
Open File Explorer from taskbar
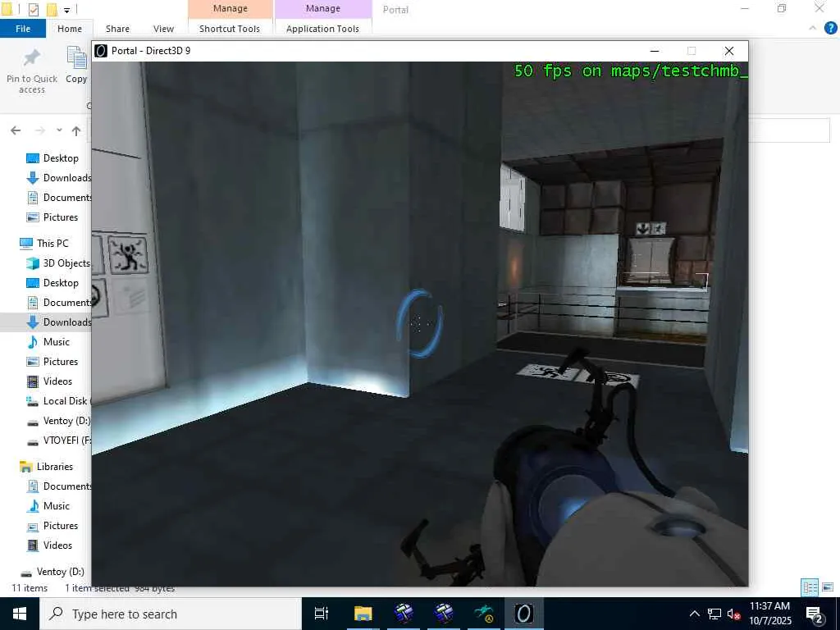(363, 614)
